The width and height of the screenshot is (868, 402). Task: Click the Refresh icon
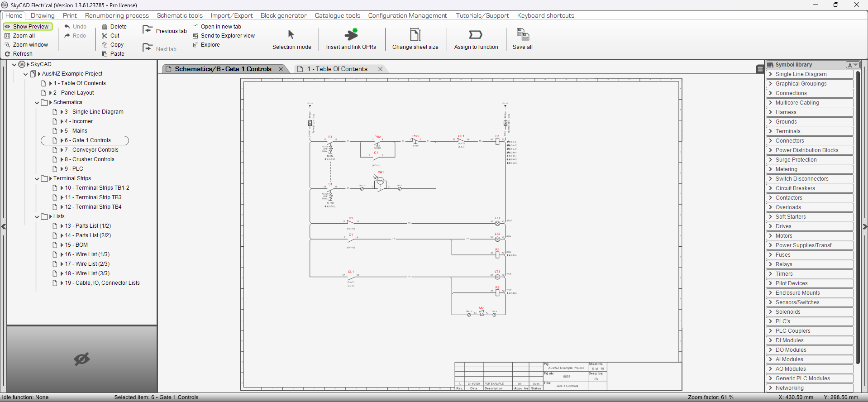point(7,54)
